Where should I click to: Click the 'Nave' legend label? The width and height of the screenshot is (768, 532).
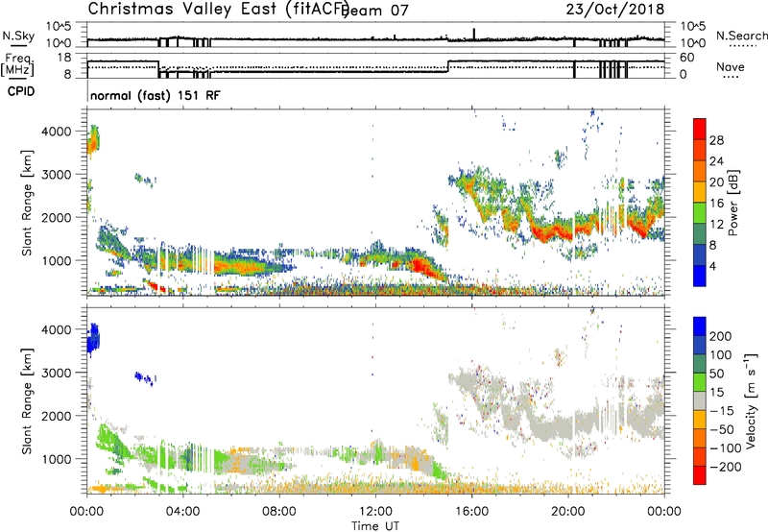[731, 67]
